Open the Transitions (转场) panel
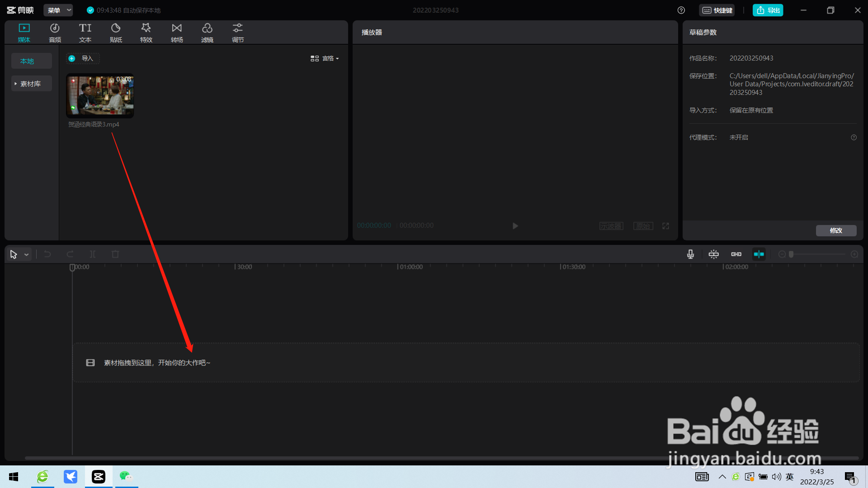868x488 pixels. coord(177,33)
